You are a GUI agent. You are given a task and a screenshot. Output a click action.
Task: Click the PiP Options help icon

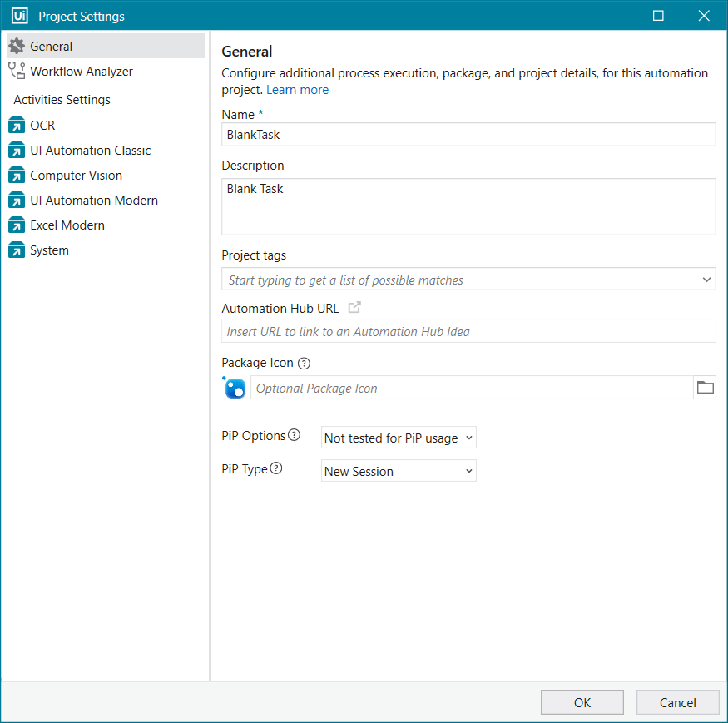[x=294, y=435]
